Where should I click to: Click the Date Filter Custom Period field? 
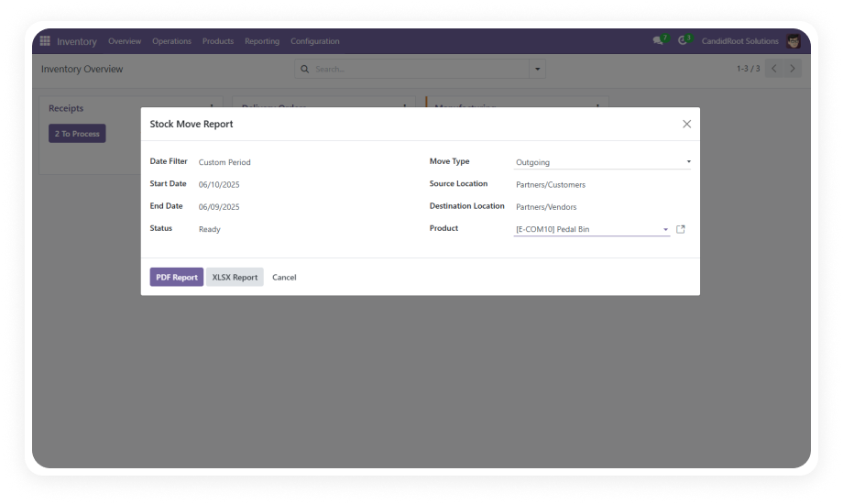click(x=224, y=162)
